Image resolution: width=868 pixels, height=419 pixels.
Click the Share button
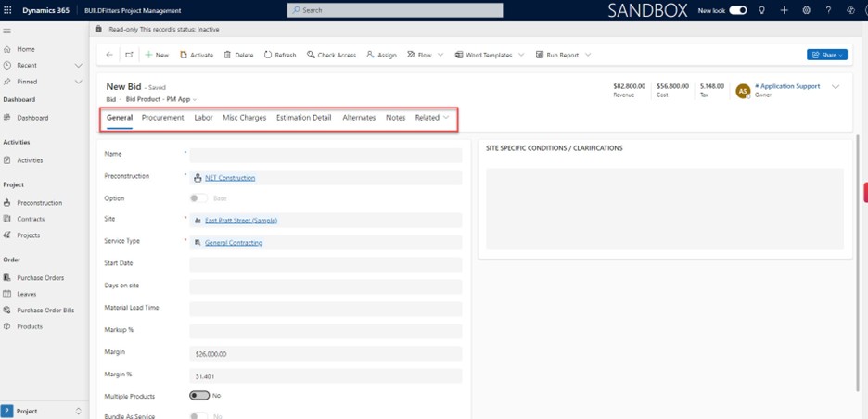(826, 55)
